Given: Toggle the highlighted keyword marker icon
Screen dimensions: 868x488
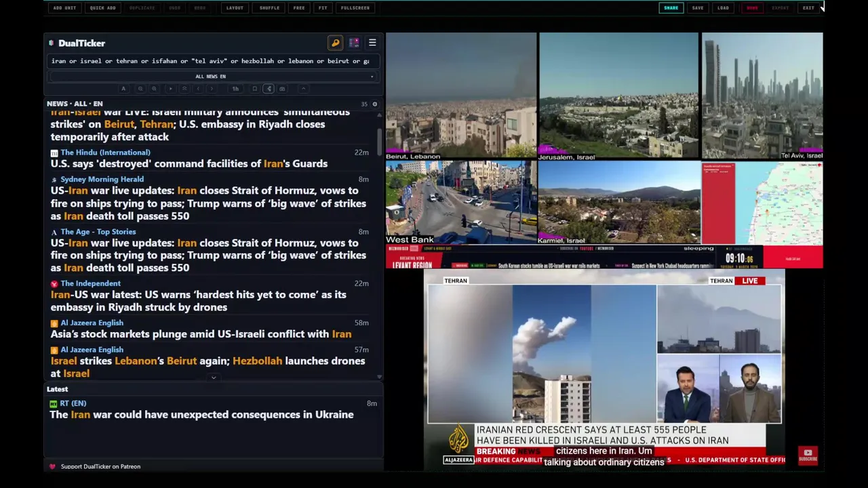Looking at the screenshot, I should click(x=269, y=89).
